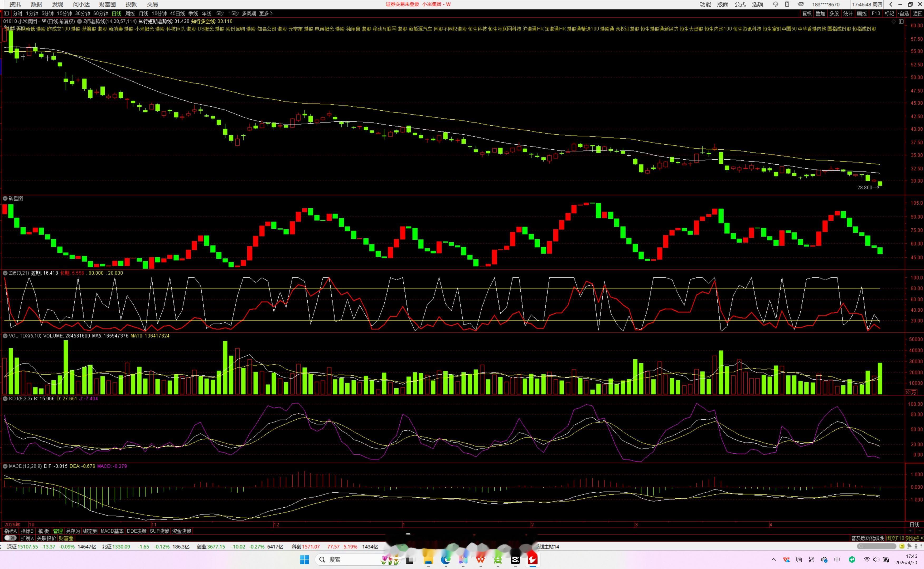Click the 画线 drawing button
Screen dimensions: 924x569
(862, 13)
